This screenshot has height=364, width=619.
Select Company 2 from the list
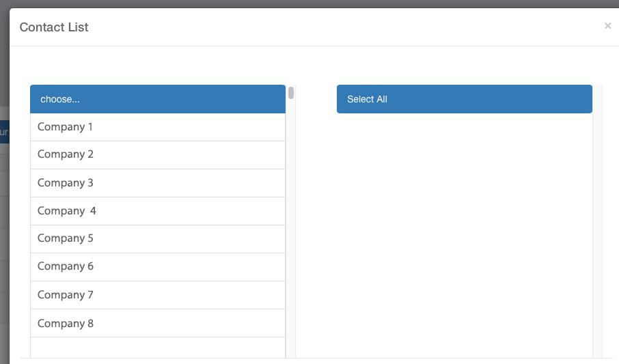(x=157, y=155)
